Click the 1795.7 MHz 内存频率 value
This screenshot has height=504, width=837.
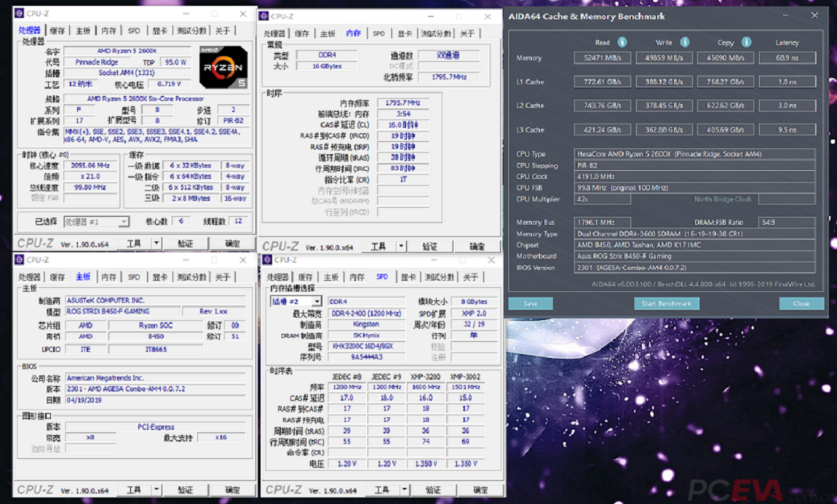pyautogui.click(x=403, y=103)
